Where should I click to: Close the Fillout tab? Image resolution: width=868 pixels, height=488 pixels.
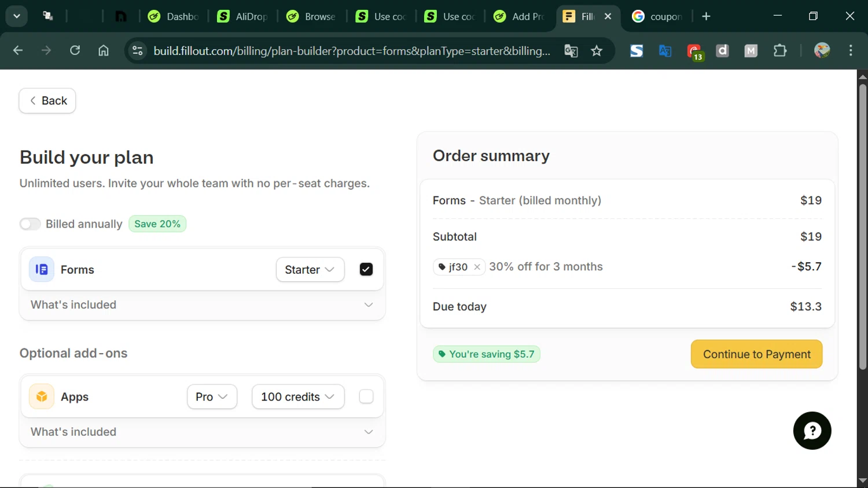(608, 16)
